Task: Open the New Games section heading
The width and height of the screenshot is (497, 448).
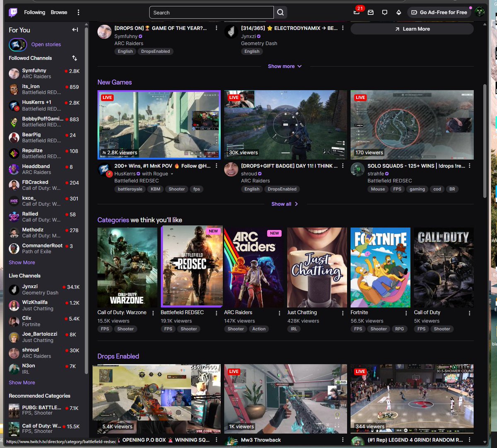Action: coord(115,82)
